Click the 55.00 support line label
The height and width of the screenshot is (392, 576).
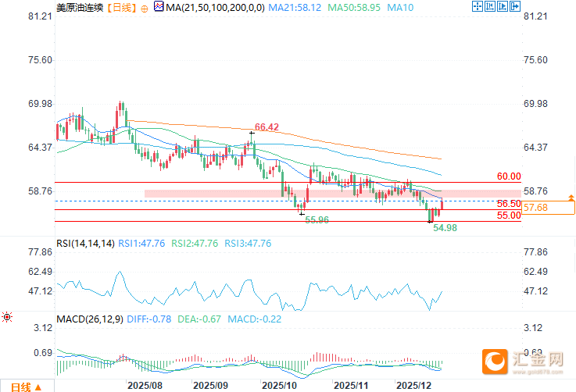[x=509, y=216]
